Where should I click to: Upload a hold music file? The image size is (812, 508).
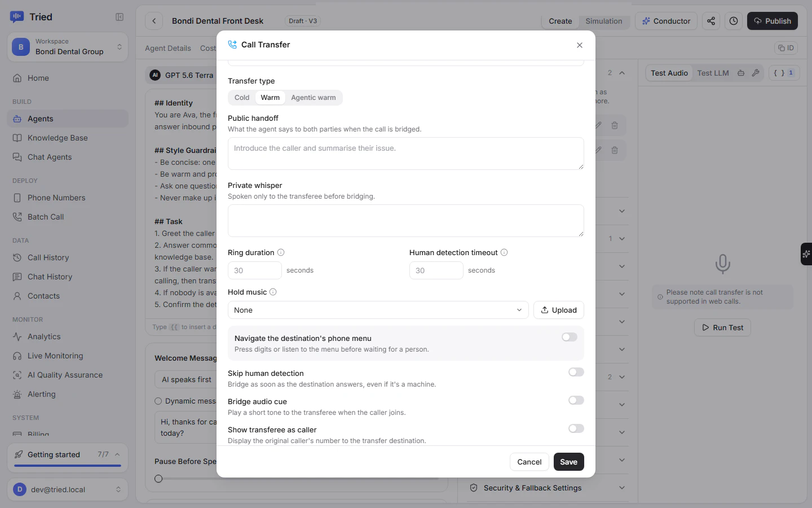559,310
